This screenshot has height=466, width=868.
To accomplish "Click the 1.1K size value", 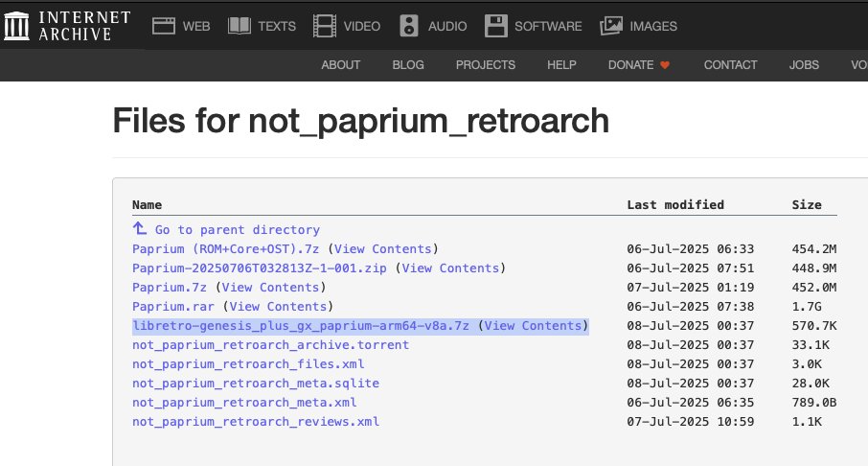I will 807,422.
